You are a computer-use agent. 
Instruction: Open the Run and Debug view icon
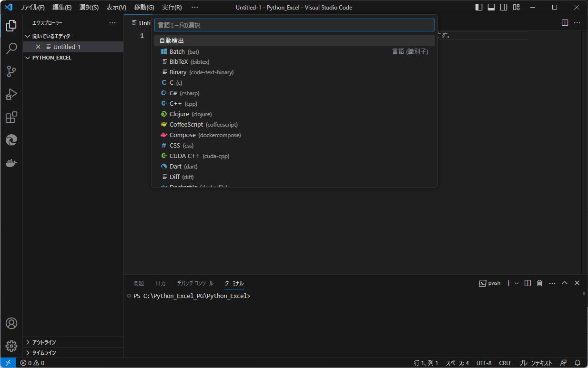point(11,94)
